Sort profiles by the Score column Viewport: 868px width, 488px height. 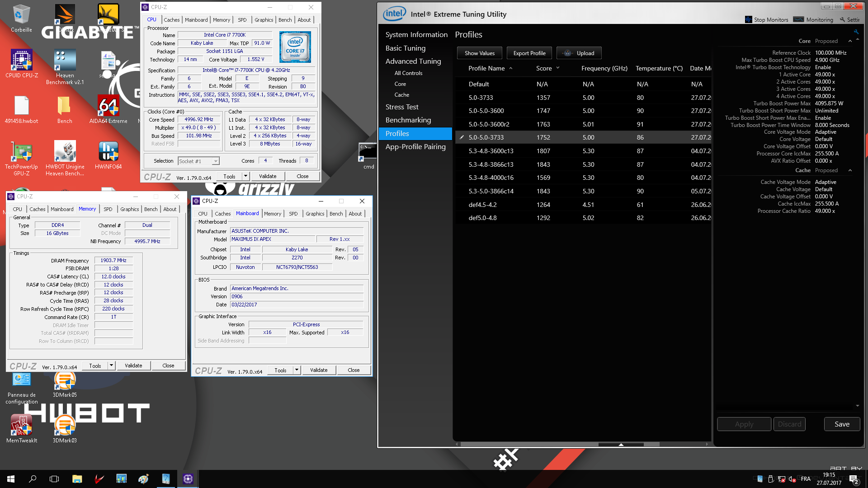[544, 68]
